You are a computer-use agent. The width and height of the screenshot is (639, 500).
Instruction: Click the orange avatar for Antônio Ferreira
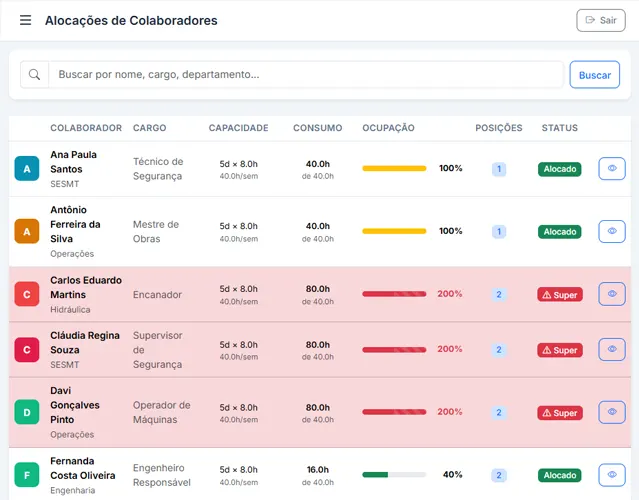pos(27,231)
